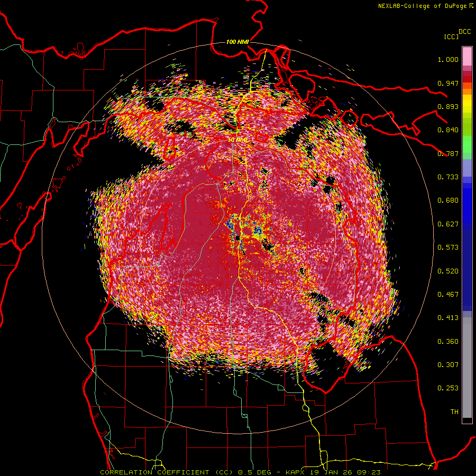476x476 pixels.
Task: Select the [CC] units label
Action: pyautogui.click(x=451, y=36)
